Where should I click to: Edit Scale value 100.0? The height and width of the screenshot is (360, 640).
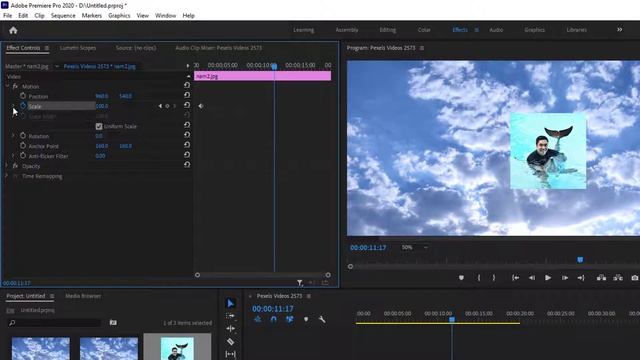pyautogui.click(x=102, y=106)
